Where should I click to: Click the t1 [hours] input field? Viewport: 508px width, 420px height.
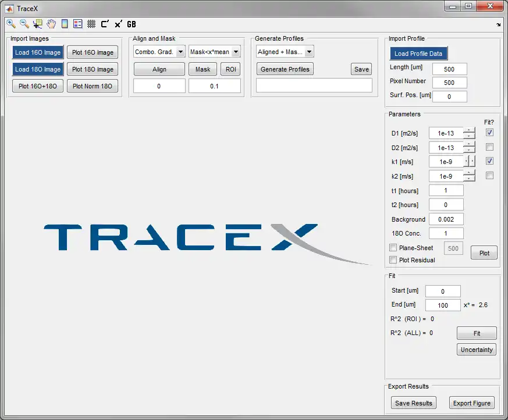(446, 190)
